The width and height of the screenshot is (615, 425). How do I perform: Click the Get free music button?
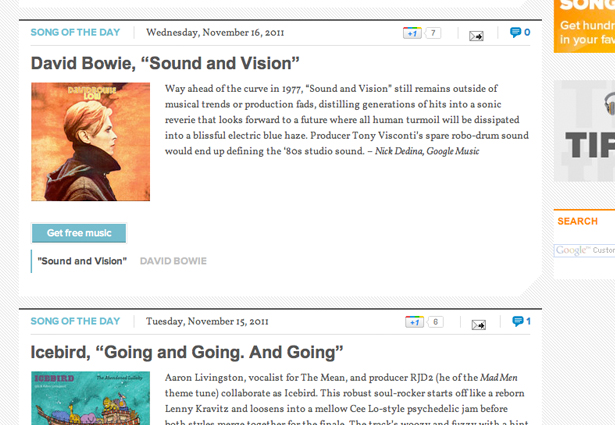click(x=79, y=233)
